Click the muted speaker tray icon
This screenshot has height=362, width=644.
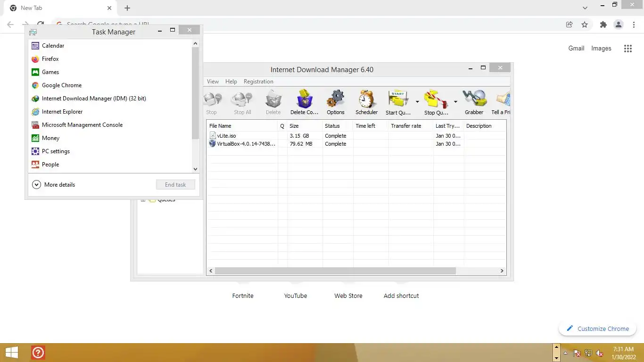pyautogui.click(x=600, y=353)
